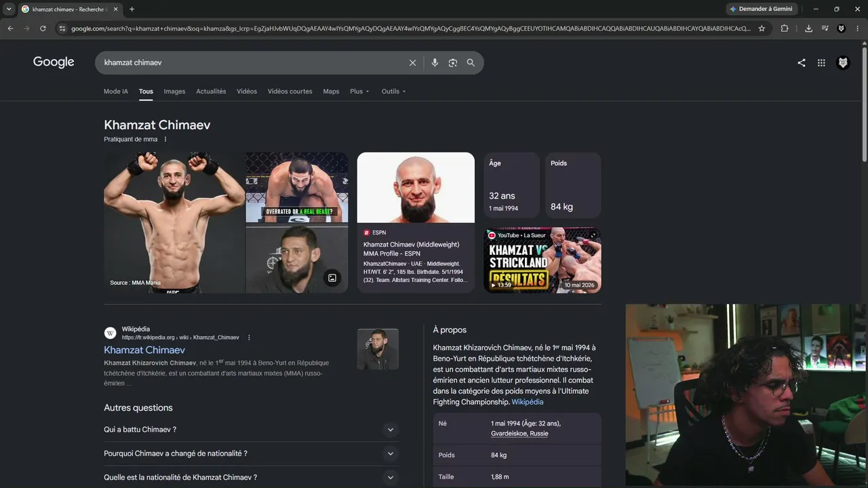The image size is (868, 488).
Task: Open the Google apps grid
Action: click(821, 62)
